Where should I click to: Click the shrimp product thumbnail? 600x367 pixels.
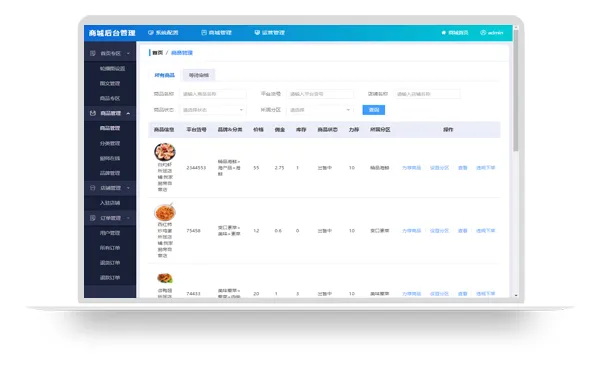165,152
